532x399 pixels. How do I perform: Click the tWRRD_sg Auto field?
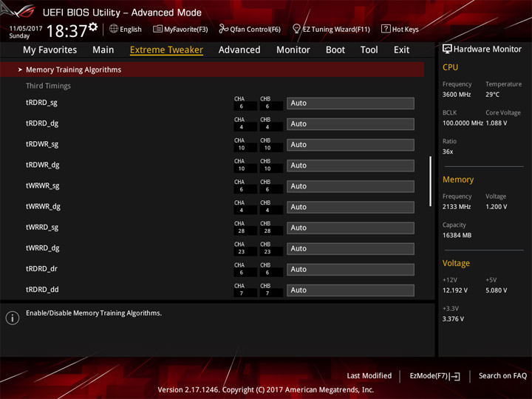[350, 228]
